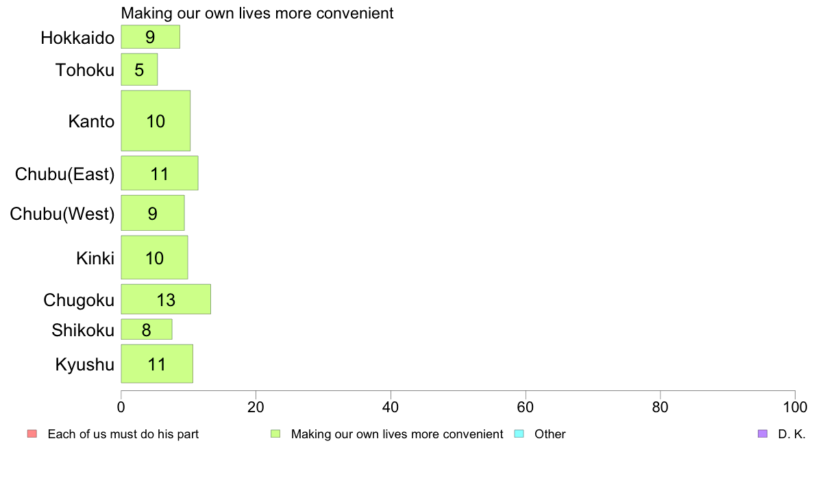
Task: Click the 'D. K.' legend label
Action: pyautogui.click(x=791, y=434)
